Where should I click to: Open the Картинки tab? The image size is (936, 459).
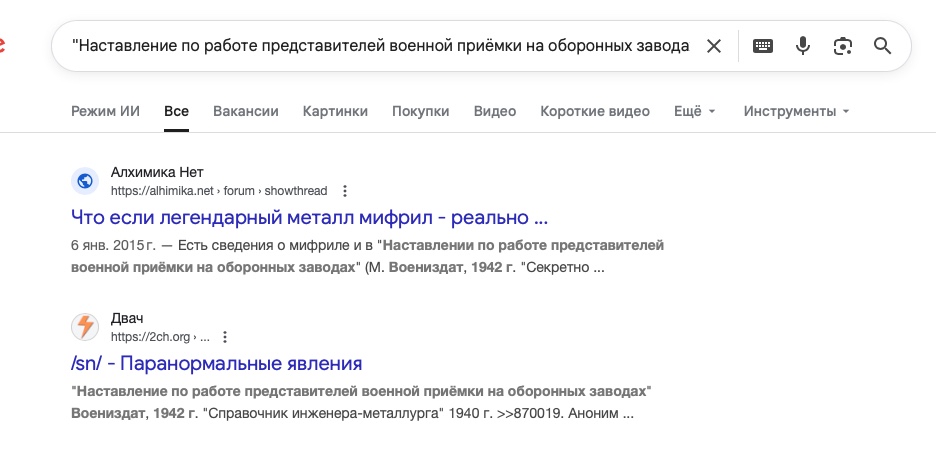point(335,111)
